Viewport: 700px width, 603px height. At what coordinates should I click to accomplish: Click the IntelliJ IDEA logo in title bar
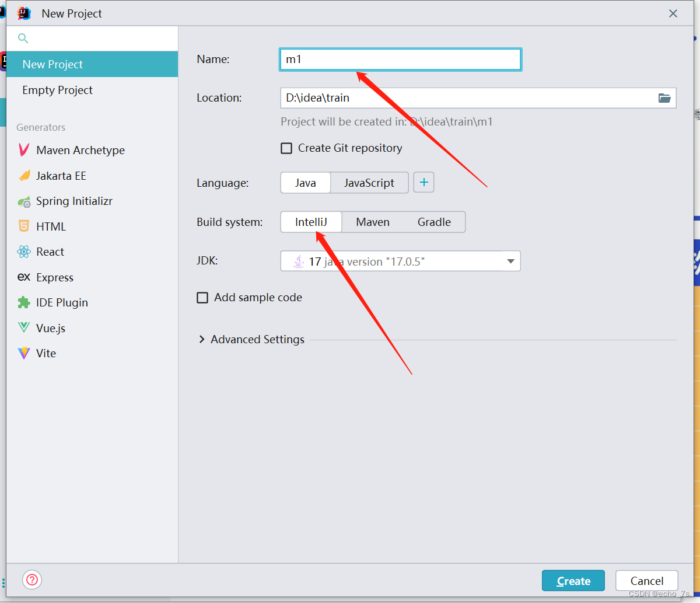(24, 13)
